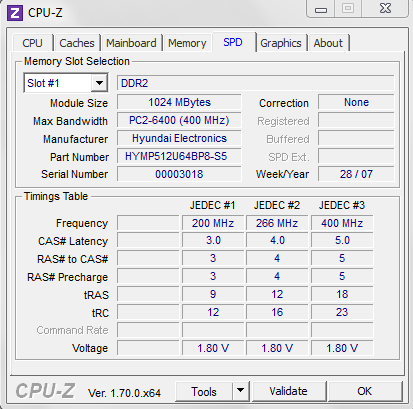Click the RAS# Precharge label
Viewport: 413px width, 409px height.
68,277
